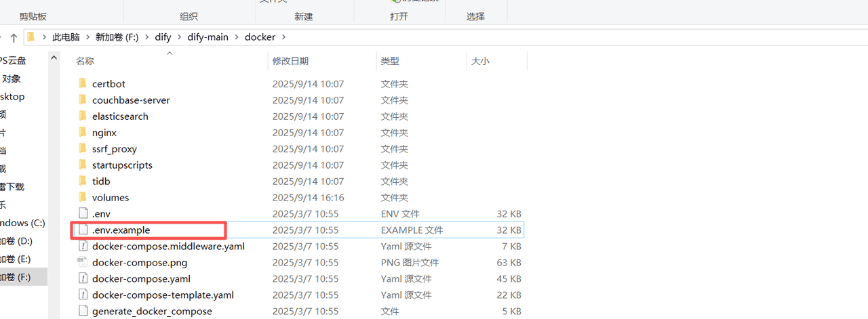The image size is (868, 319).
Task: Select the nginx folder icon
Action: [83, 133]
